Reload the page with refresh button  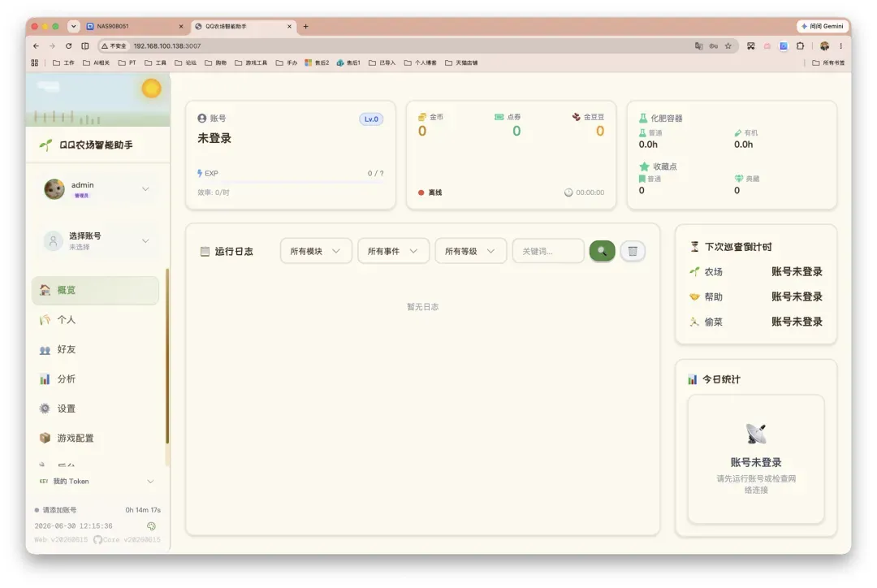click(68, 45)
